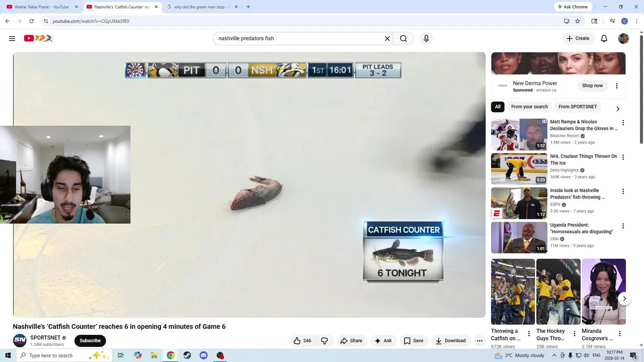Open the YouTube hamburger guide menu
Screen dimensions: 644x362
[12, 38]
